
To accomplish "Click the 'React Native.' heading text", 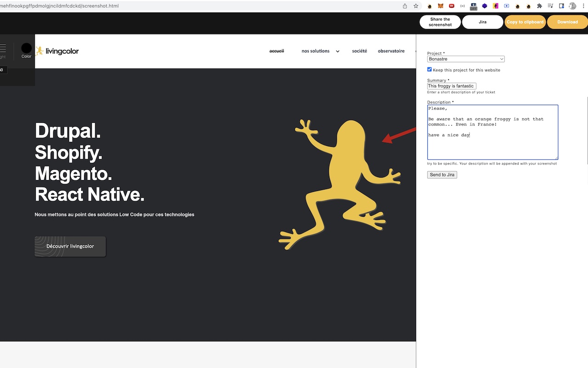I will click(x=90, y=195).
